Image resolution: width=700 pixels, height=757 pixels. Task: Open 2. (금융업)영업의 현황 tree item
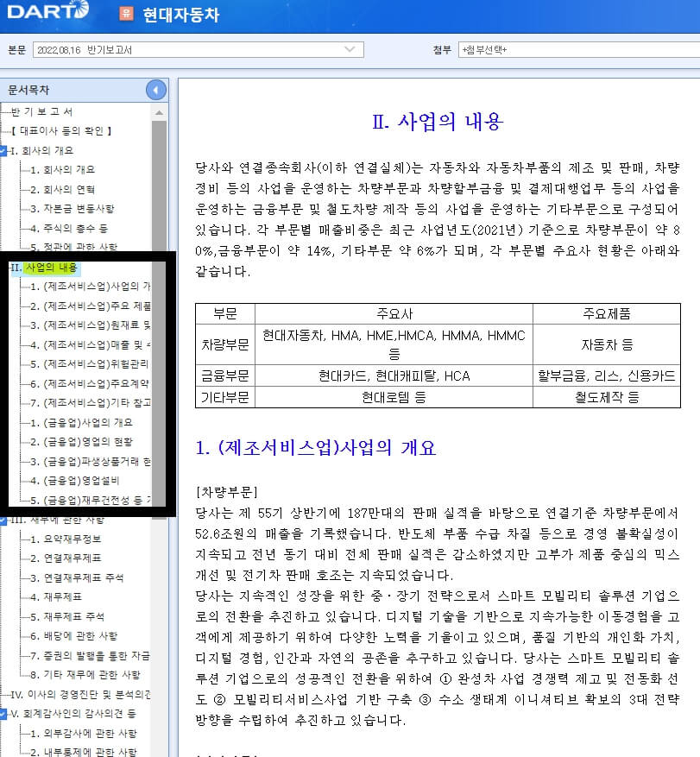pos(81,442)
